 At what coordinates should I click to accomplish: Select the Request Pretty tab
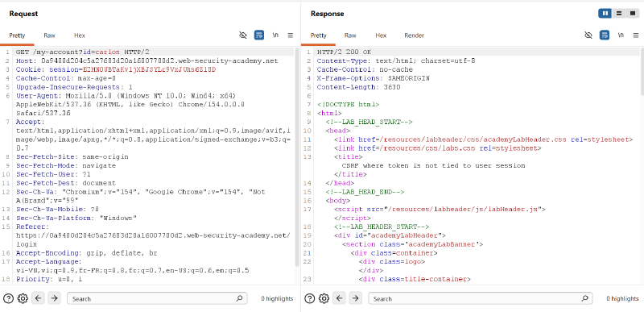17,35
